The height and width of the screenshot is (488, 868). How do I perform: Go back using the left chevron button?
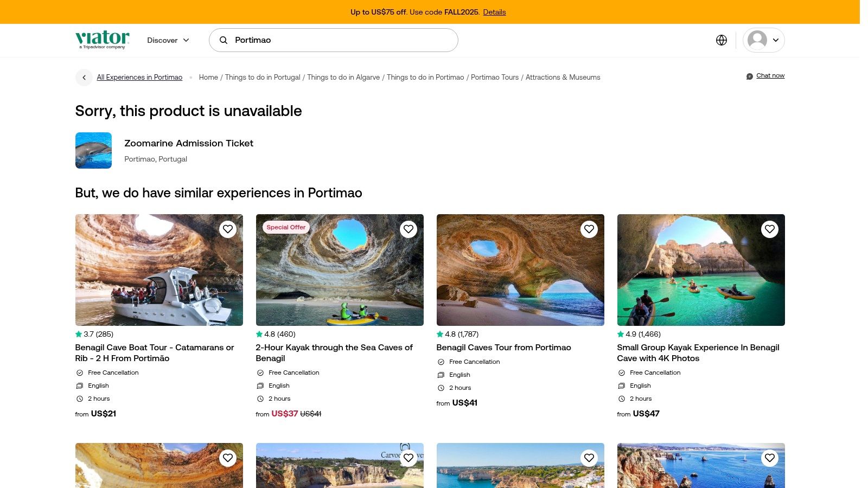(x=84, y=78)
